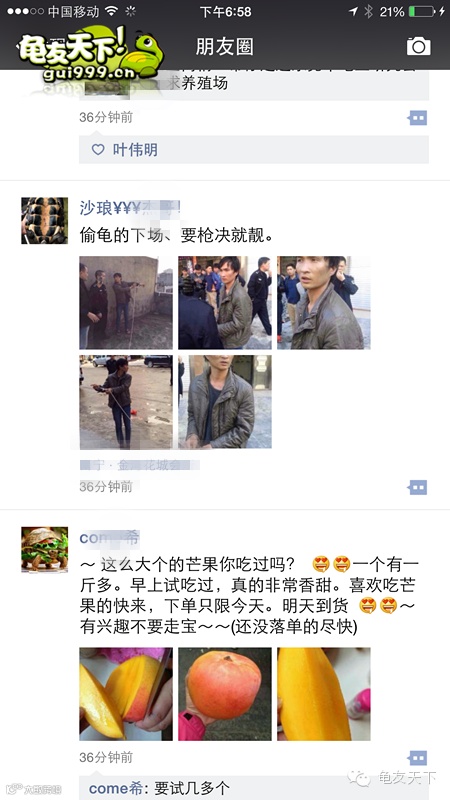This screenshot has height=800, width=450.
Task: Open 沙琅 username link
Action: [130, 208]
